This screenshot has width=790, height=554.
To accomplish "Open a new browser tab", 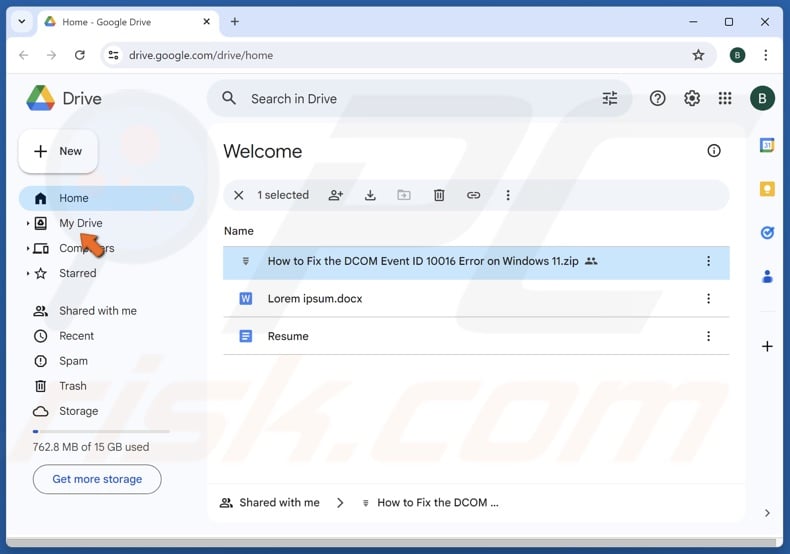I will coord(235,22).
